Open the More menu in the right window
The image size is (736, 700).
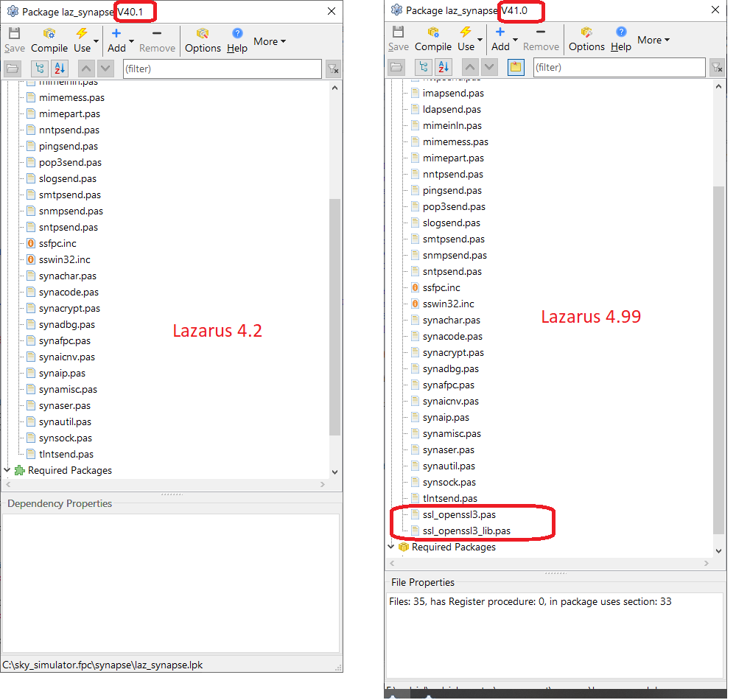tap(653, 40)
